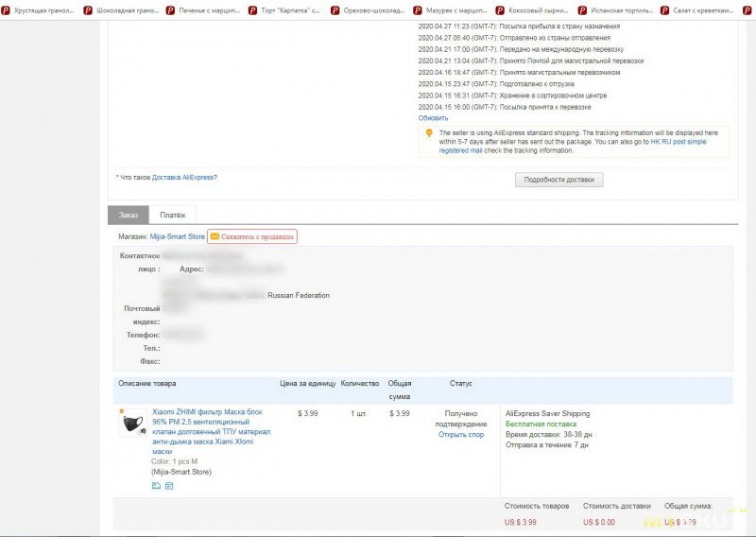Click the black mask product thumbnail
This screenshot has width=756, height=537.
(132, 423)
